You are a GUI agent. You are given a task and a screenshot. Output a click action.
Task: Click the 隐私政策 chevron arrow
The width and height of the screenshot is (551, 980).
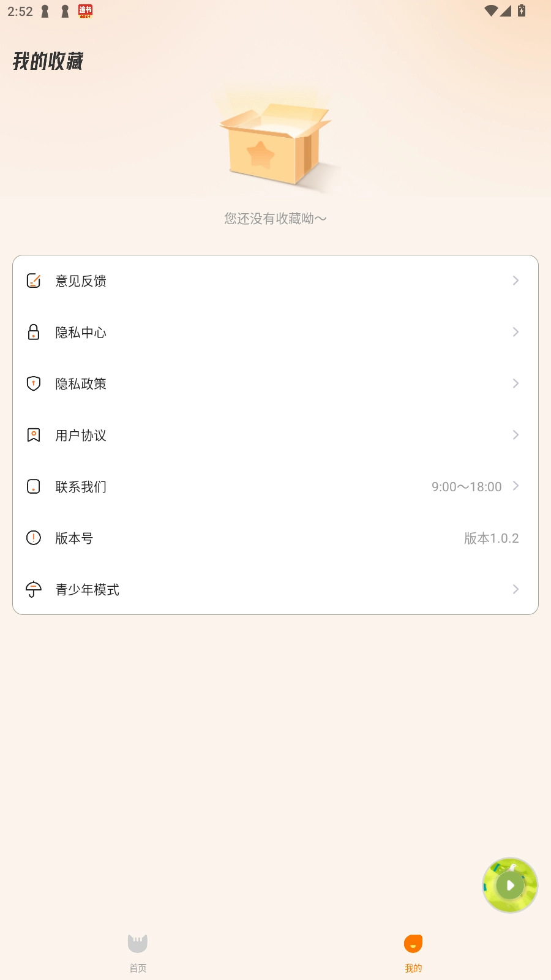[x=515, y=383]
